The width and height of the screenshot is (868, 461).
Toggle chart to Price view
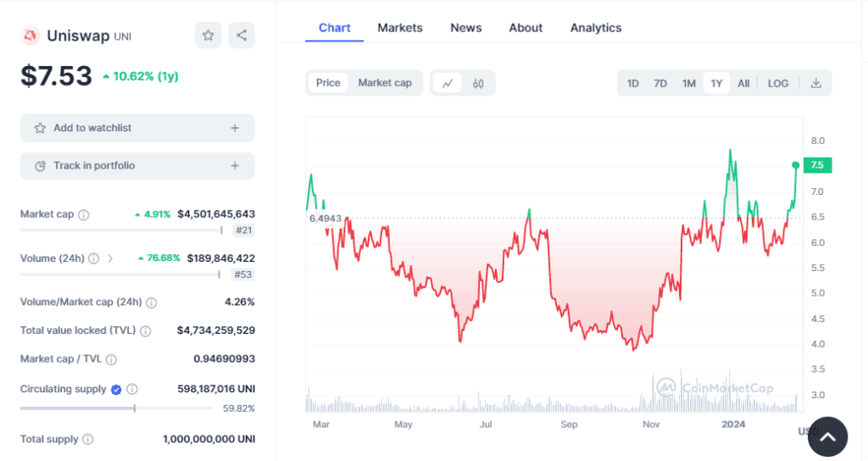click(328, 83)
